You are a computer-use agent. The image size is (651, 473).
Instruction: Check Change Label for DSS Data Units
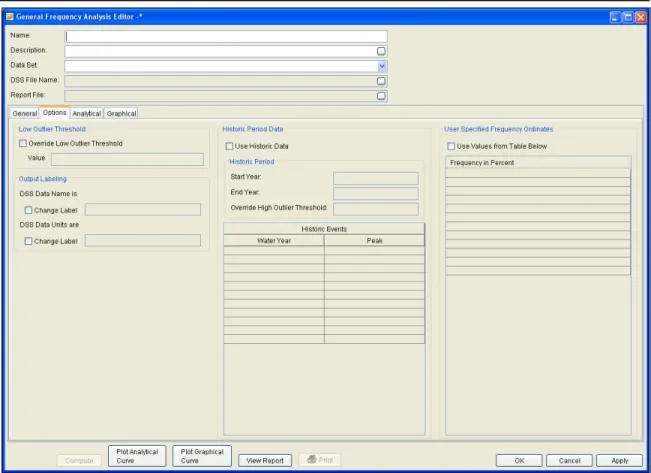tap(28, 241)
